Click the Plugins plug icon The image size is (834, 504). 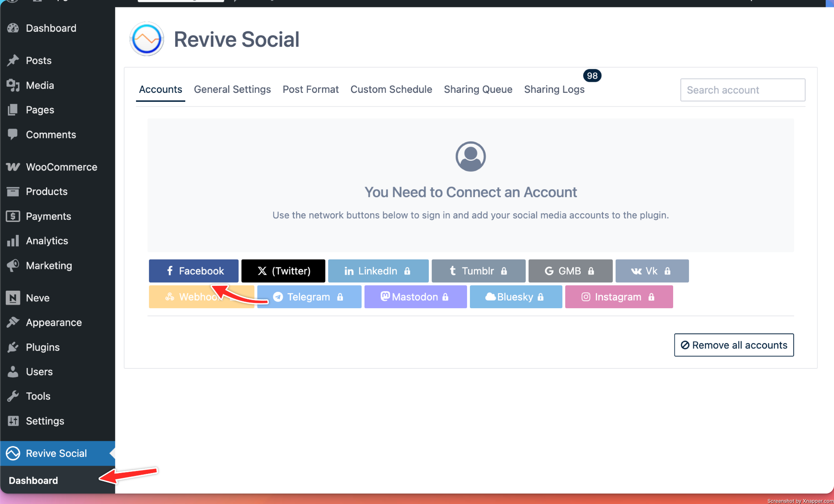point(13,347)
